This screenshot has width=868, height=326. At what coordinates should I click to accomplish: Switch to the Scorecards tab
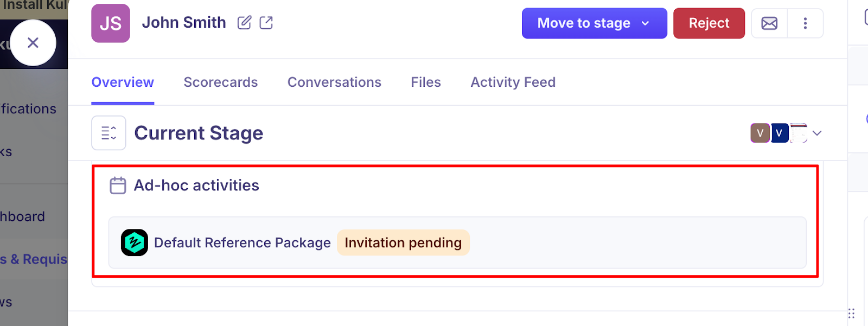click(x=220, y=82)
